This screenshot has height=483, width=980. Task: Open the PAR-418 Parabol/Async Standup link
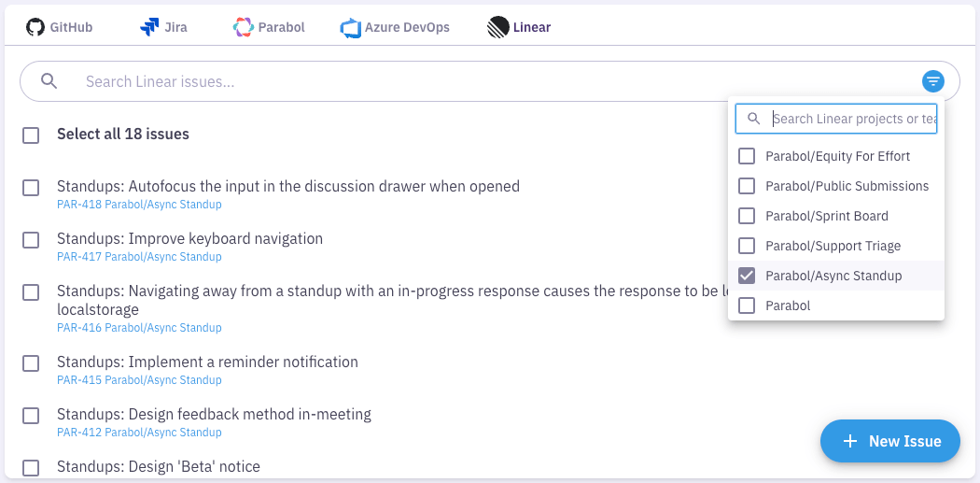[x=139, y=205]
